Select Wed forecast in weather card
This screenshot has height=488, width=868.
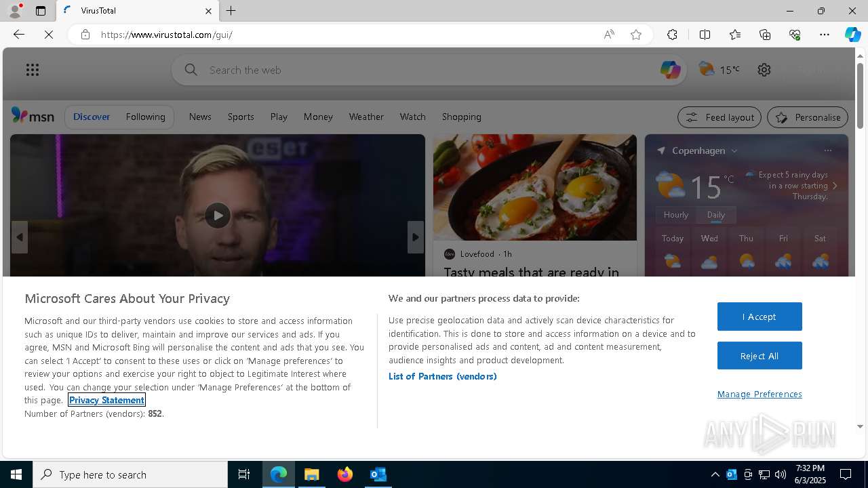tap(709, 252)
